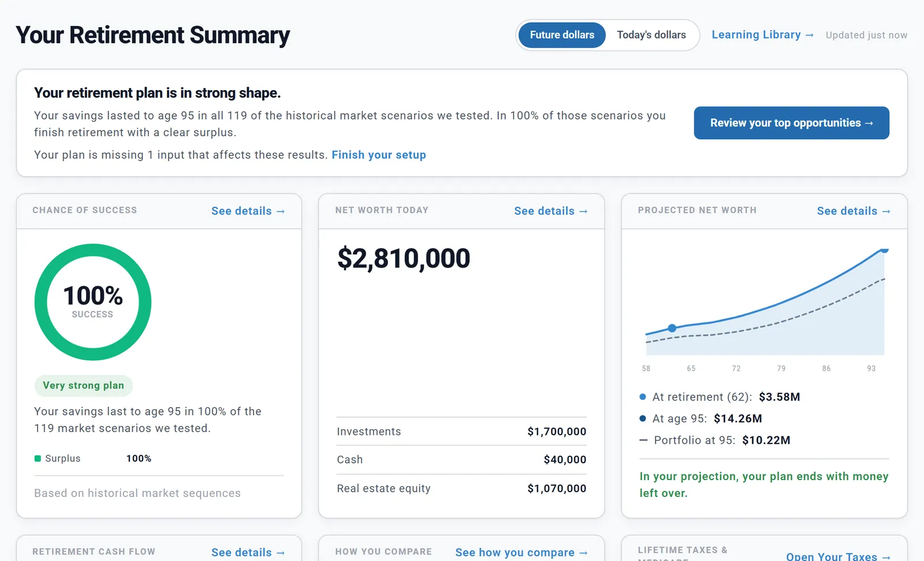Click Surplus 100% value
The width and height of the screenshot is (924, 561).
click(139, 459)
